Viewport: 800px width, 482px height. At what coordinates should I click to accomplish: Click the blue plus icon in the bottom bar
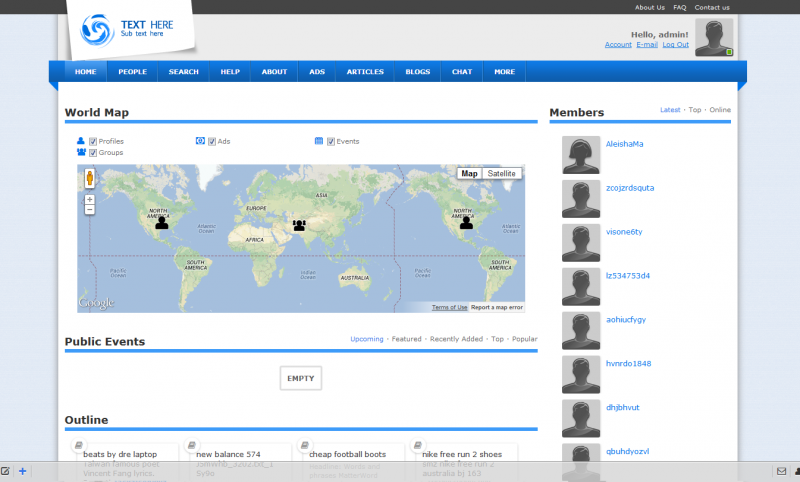click(x=22, y=471)
